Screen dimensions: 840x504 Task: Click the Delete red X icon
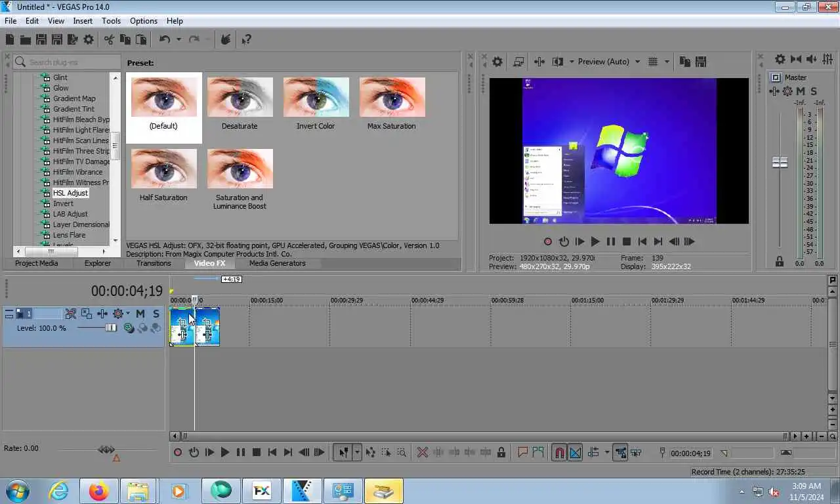[423, 452]
